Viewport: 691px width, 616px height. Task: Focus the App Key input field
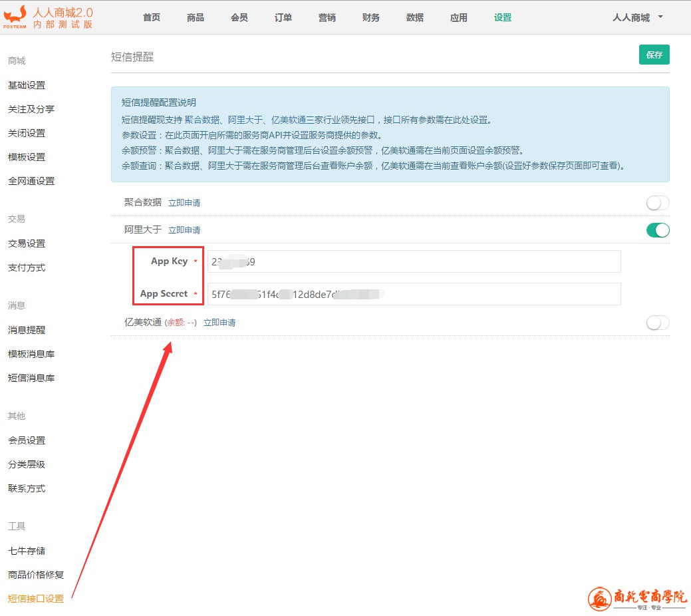click(x=414, y=261)
